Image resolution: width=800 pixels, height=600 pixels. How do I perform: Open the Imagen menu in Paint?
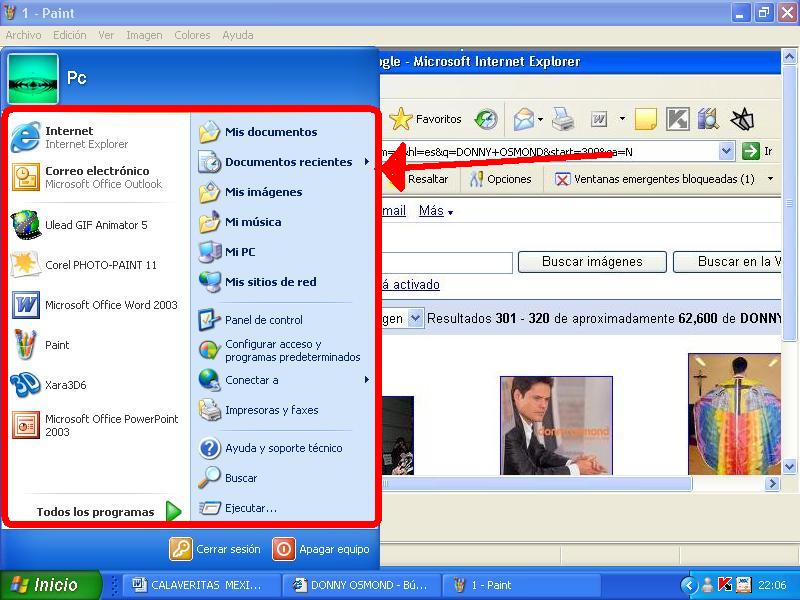(x=144, y=35)
